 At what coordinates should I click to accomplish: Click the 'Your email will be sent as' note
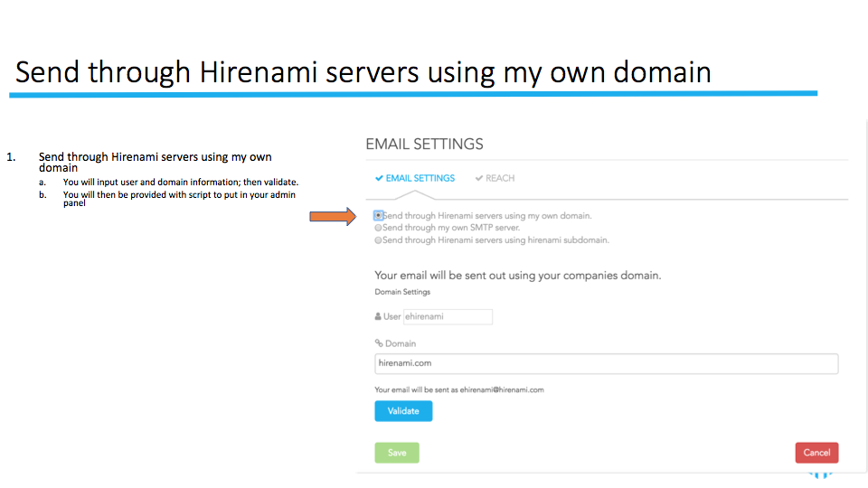coord(459,389)
